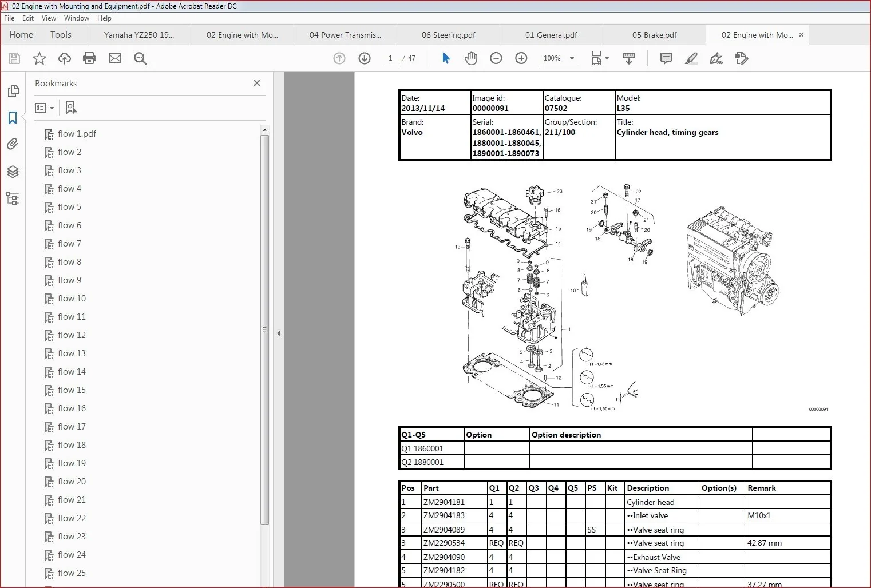
Task: Open the Attachments paperclip panel
Action: coord(13,144)
